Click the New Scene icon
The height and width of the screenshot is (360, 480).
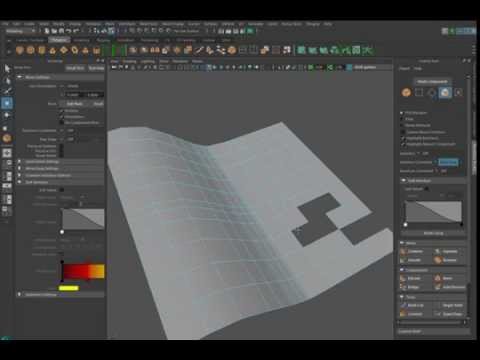pyautogui.click(x=47, y=31)
